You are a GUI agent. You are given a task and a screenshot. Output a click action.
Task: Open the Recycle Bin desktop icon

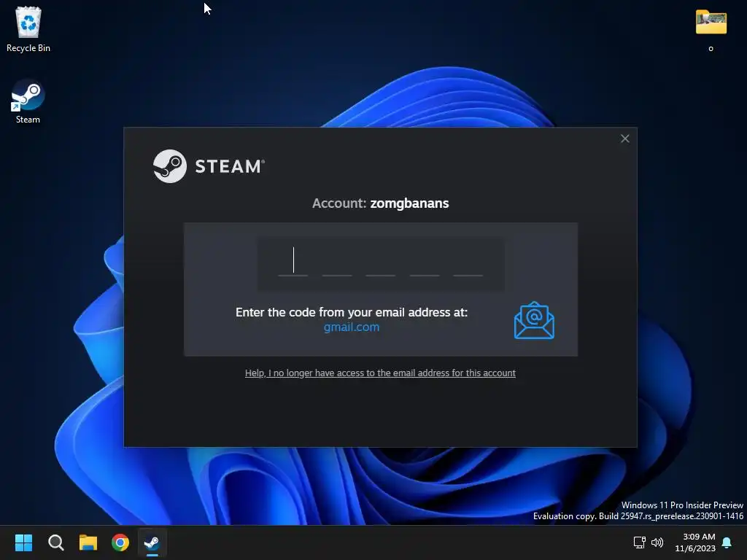[x=28, y=29]
